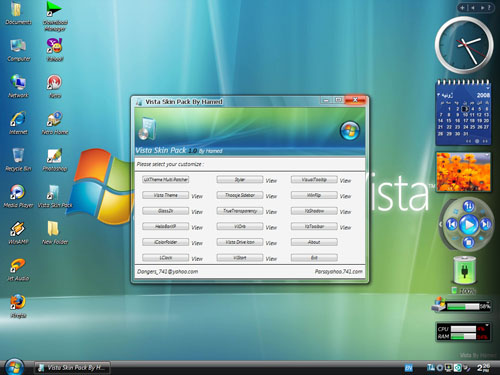Click the Thoosje Sidebar button
The height and width of the screenshot is (375, 500).
coord(240,195)
